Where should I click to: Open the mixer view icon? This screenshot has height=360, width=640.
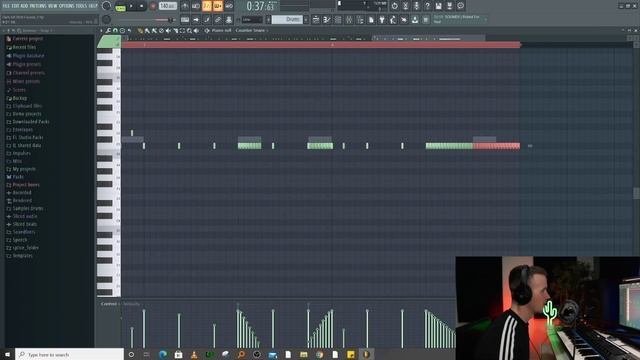click(349, 20)
